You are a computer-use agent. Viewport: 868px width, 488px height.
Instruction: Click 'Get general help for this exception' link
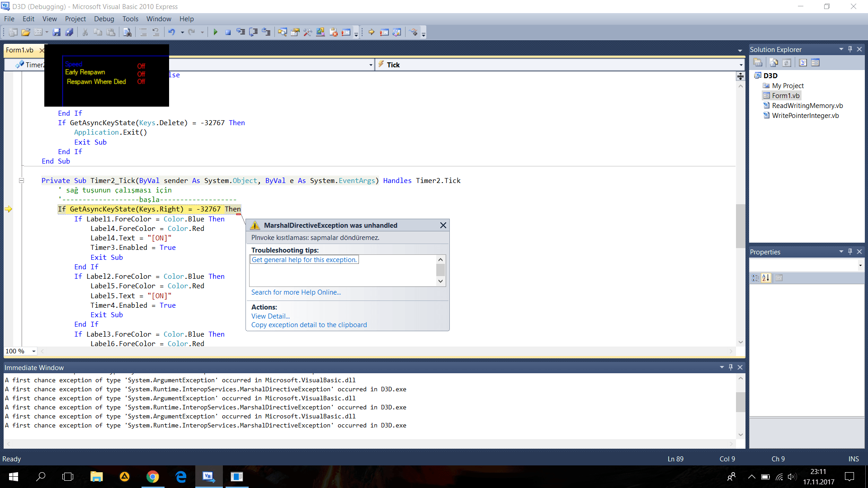click(304, 260)
